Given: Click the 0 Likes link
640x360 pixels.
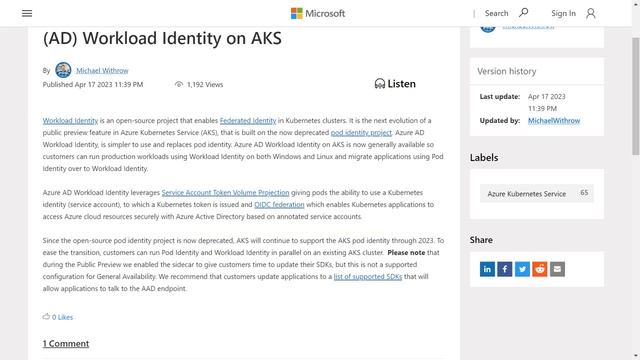Looking at the screenshot, I should point(62,317).
